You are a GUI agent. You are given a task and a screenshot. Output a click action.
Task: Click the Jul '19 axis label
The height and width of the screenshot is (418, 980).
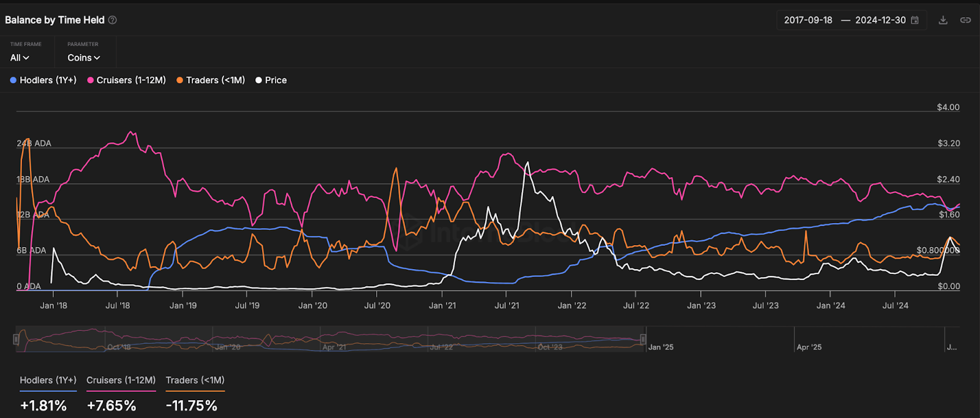(247, 305)
